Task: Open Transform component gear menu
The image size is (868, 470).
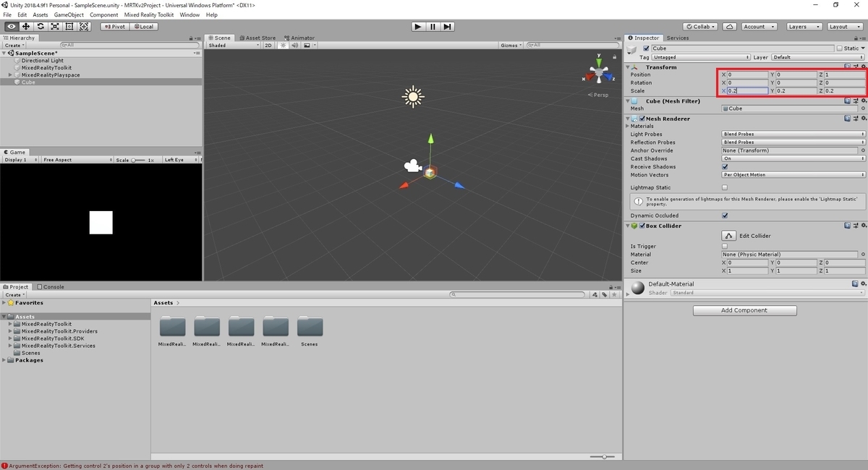Action: click(863, 67)
